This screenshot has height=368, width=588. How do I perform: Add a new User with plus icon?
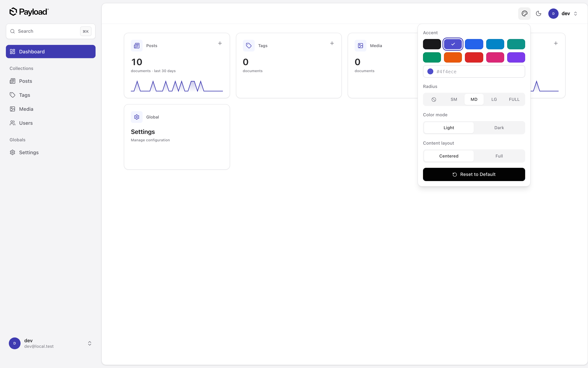point(556,43)
